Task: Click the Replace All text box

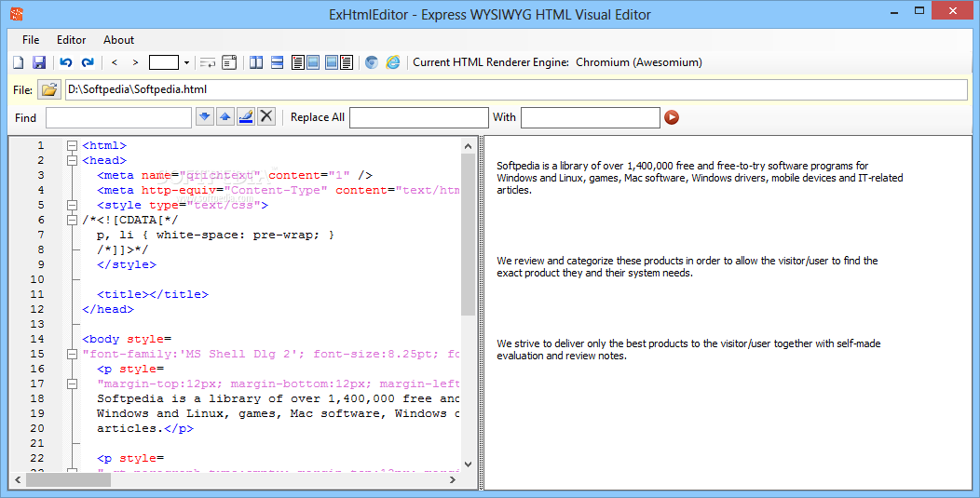Action: click(x=419, y=117)
